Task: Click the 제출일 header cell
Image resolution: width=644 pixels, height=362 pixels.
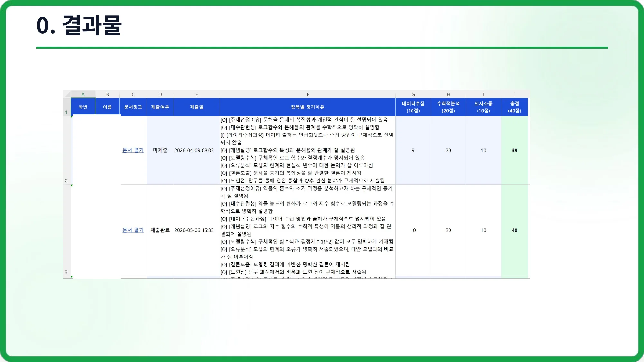Action: click(x=197, y=107)
